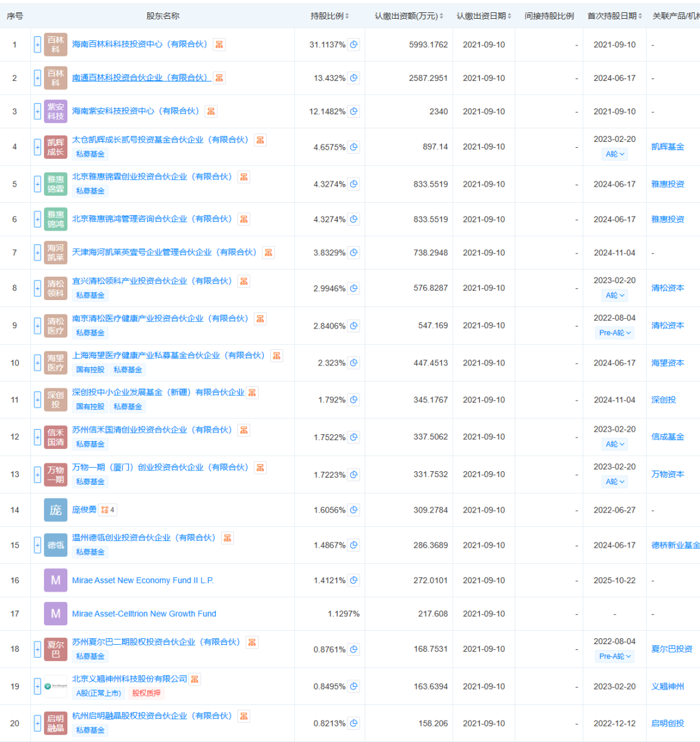Open equity structure icon beside 上海海望医疗健康产业
Viewport: 700px width, 742px height.
click(277, 356)
